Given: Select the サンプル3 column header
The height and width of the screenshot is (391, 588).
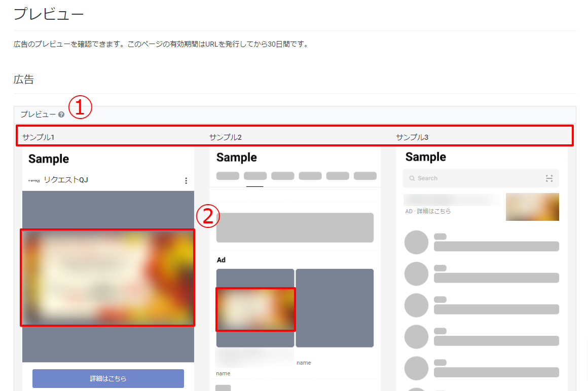Looking at the screenshot, I should pyautogui.click(x=412, y=137).
